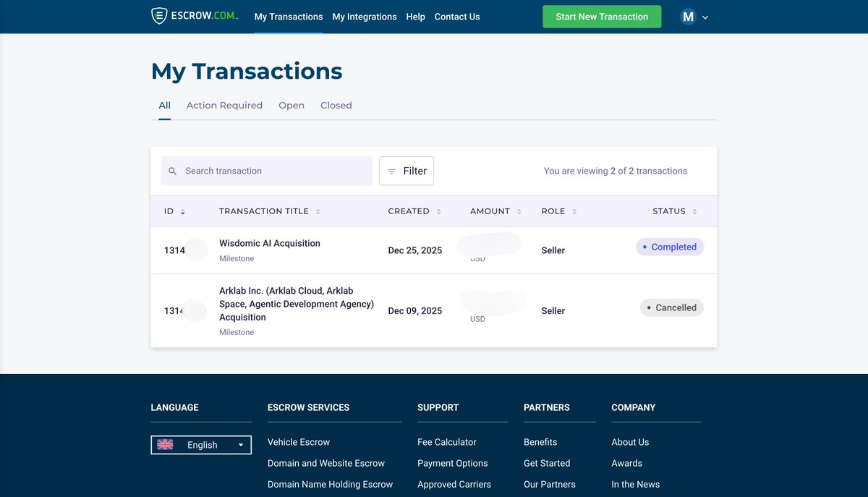The height and width of the screenshot is (497, 868).
Task: Click Seller role in Arklab row
Action: coord(553,311)
